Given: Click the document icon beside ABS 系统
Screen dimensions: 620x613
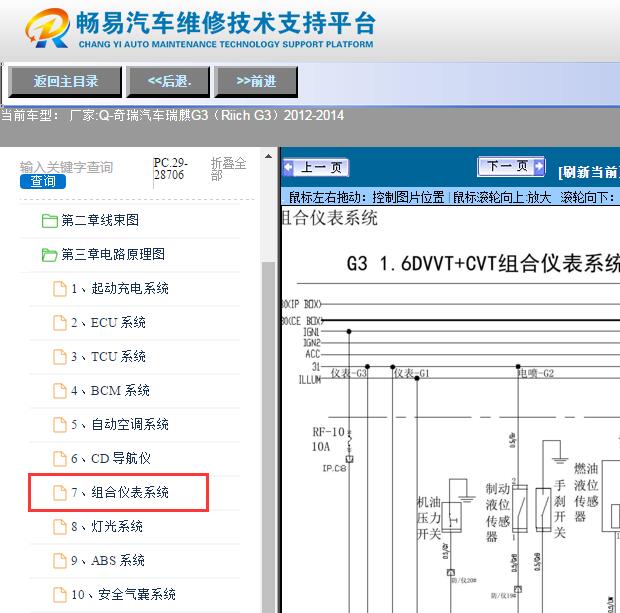Looking at the screenshot, I should click(x=60, y=561).
